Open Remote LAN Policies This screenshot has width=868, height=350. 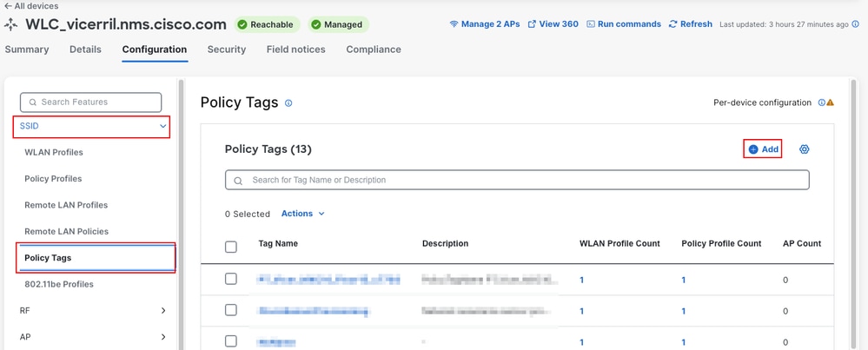click(66, 232)
